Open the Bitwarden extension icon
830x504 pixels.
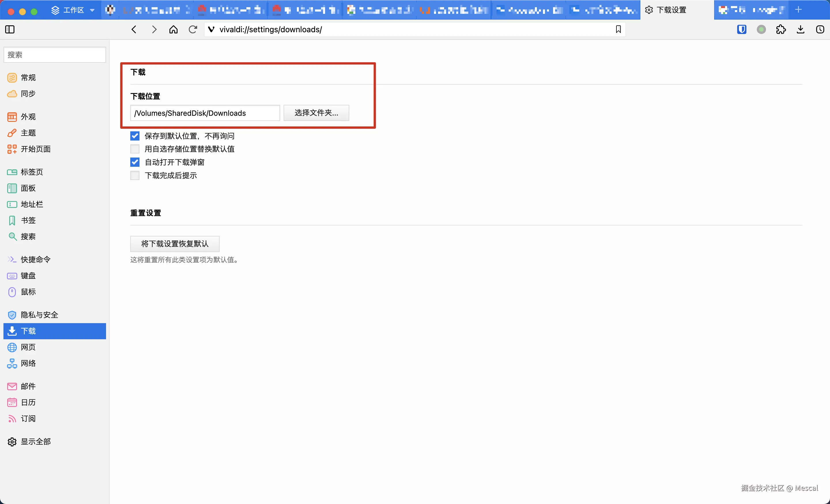point(742,30)
